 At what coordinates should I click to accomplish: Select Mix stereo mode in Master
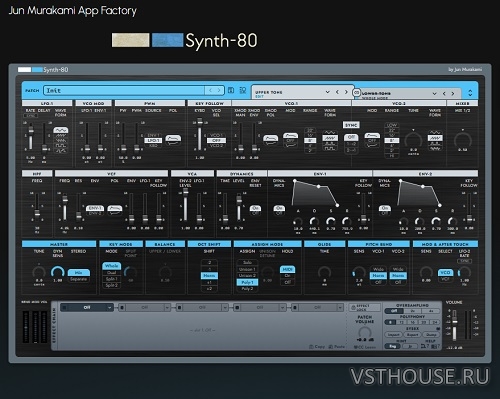pos(78,272)
